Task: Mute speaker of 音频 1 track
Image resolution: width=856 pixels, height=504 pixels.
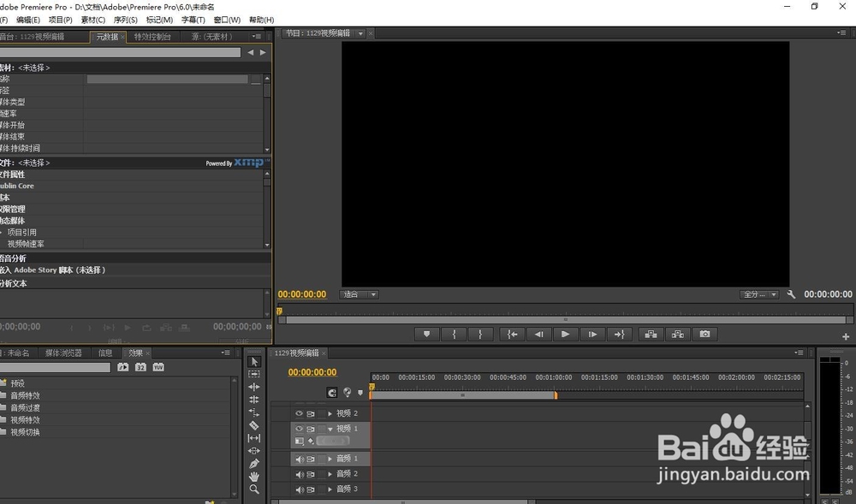Action: coord(299,460)
